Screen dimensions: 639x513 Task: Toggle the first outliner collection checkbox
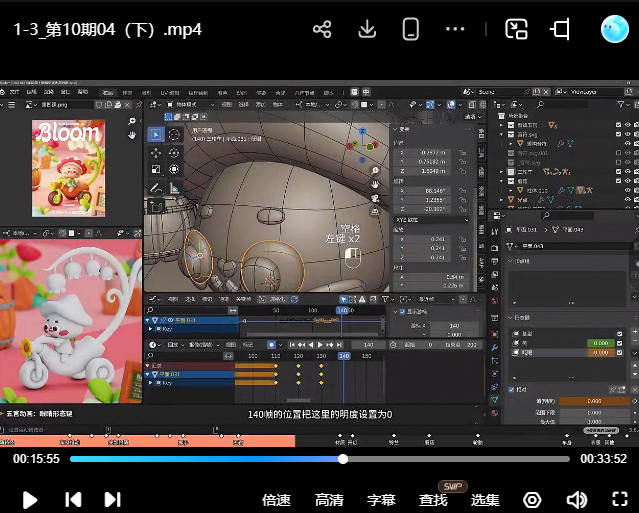point(616,126)
